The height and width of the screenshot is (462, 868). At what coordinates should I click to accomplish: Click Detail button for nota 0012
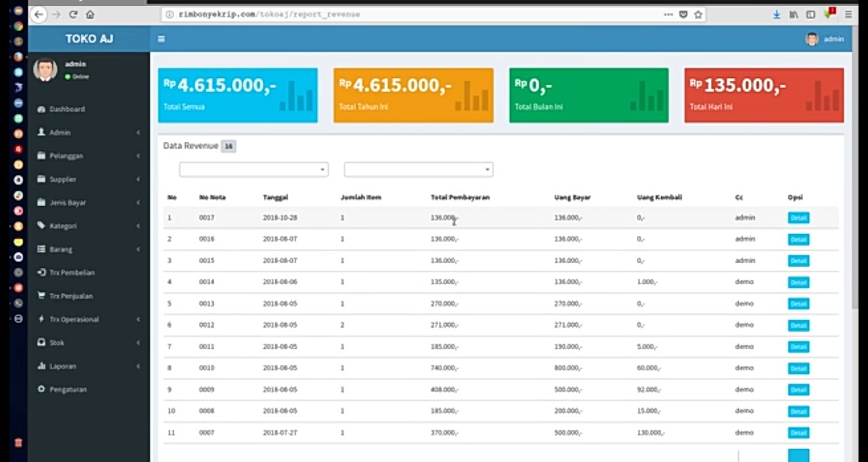(x=798, y=326)
